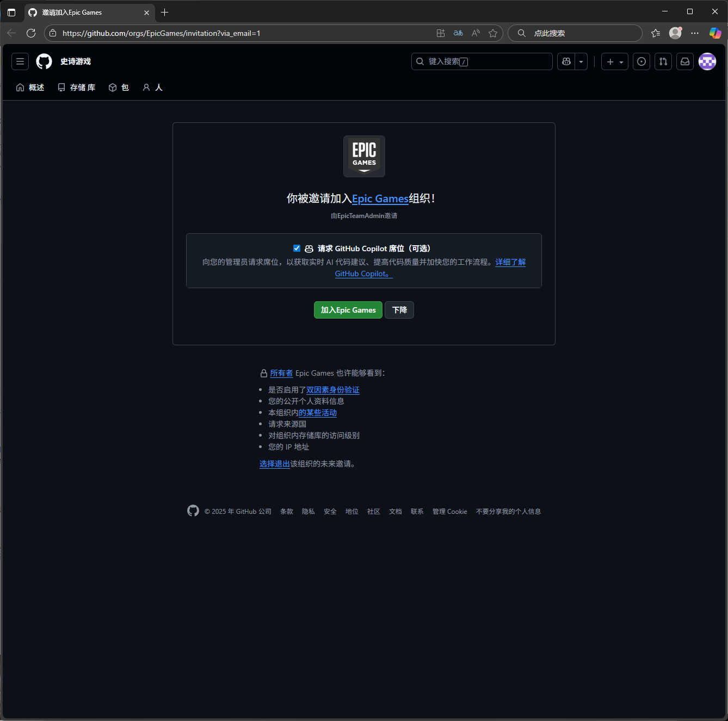This screenshot has width=728, height=721.
Task: Switch to the 存储库 tab
Action: point(76,87)
